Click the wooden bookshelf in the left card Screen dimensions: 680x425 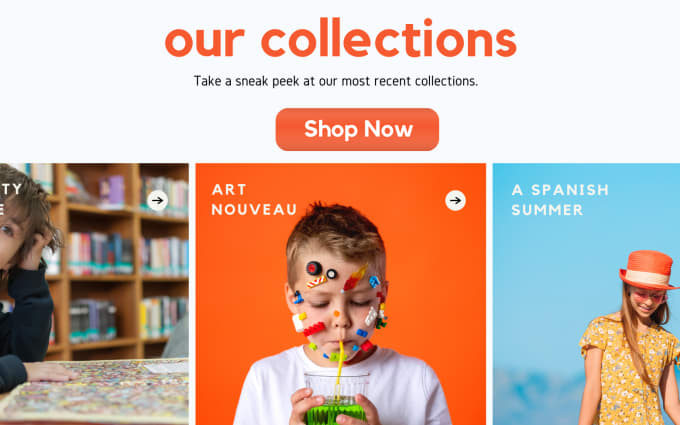(x=117, y=260)
